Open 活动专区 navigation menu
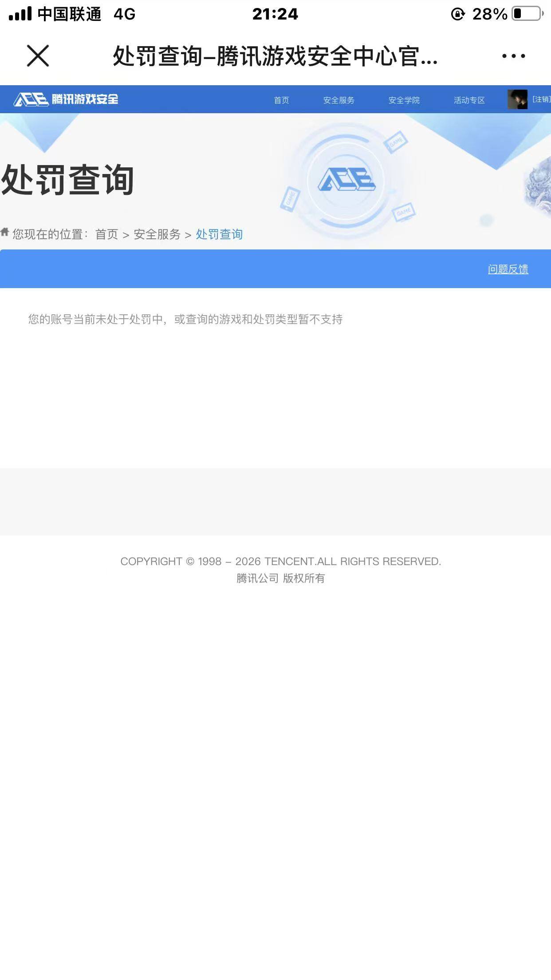This screenshot has width=551, height=980. pyautogui.click(x=469, y=100)
